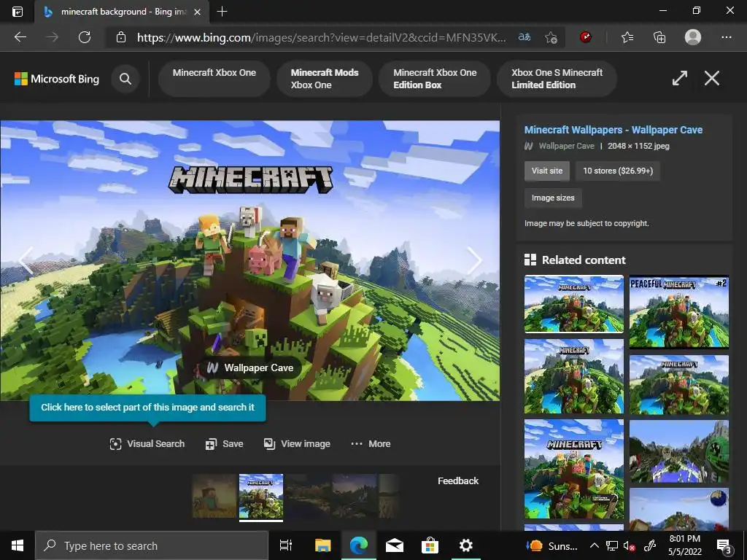Expand image viewer with diagonal arrows icon
This screenshot has width=747, height=560.
(679, 78)
